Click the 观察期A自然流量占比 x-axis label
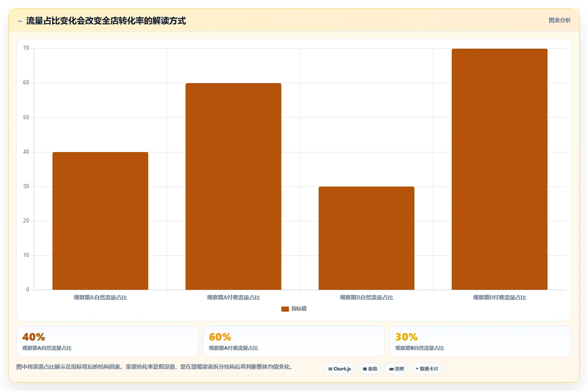The image size is (588, 391). [x=100, y=297]
